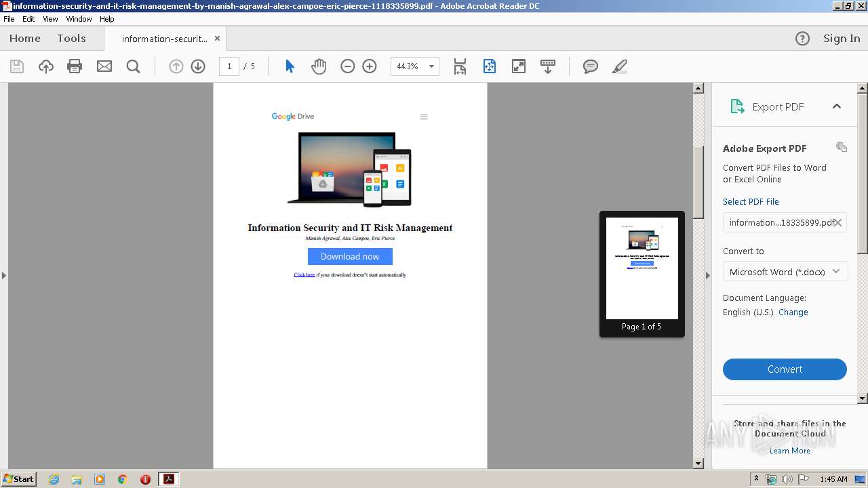Click the page number input field

click(x=229, y=66)
